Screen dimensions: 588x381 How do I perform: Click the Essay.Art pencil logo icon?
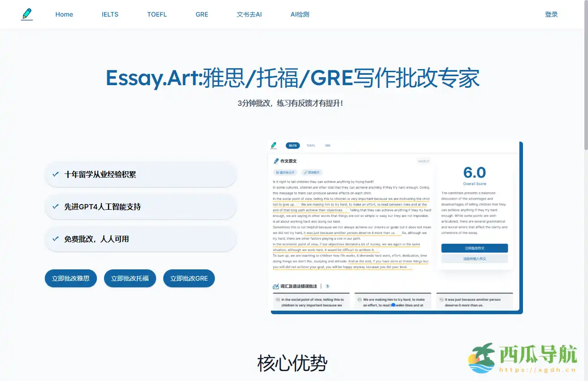(27, 13)
